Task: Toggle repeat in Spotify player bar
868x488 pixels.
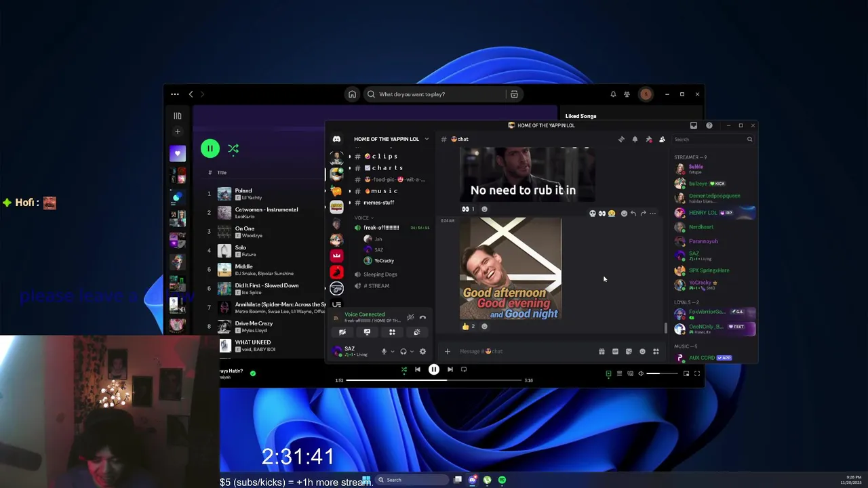Action: pyautogui.click(x=464, y=369)
